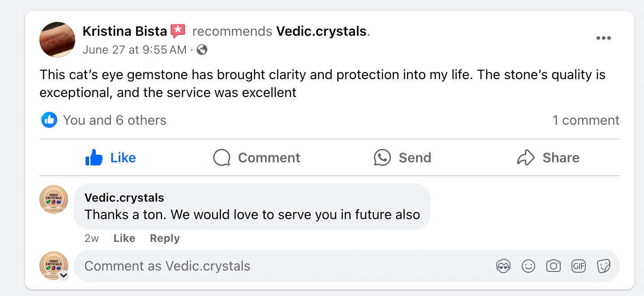
Task: View Kristina Bista's profile picture
Action: (57, 39)
